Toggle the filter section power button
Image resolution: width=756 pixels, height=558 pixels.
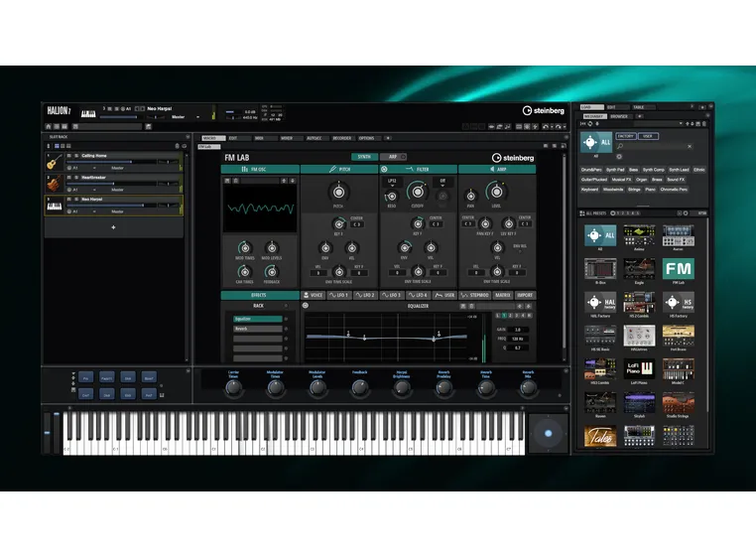pos(384,170)
